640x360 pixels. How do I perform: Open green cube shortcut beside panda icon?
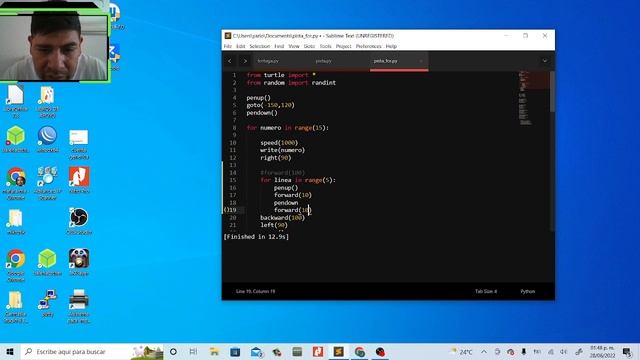tap(47, 262)
